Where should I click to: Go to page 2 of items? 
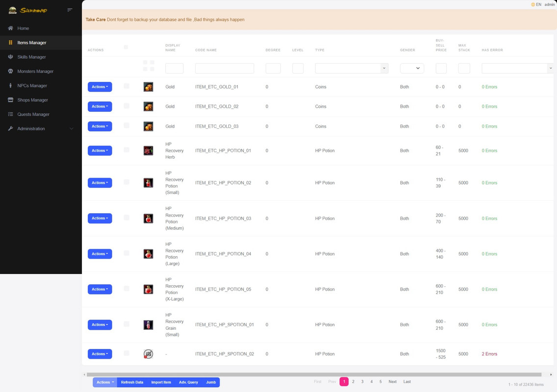(353, 382)
